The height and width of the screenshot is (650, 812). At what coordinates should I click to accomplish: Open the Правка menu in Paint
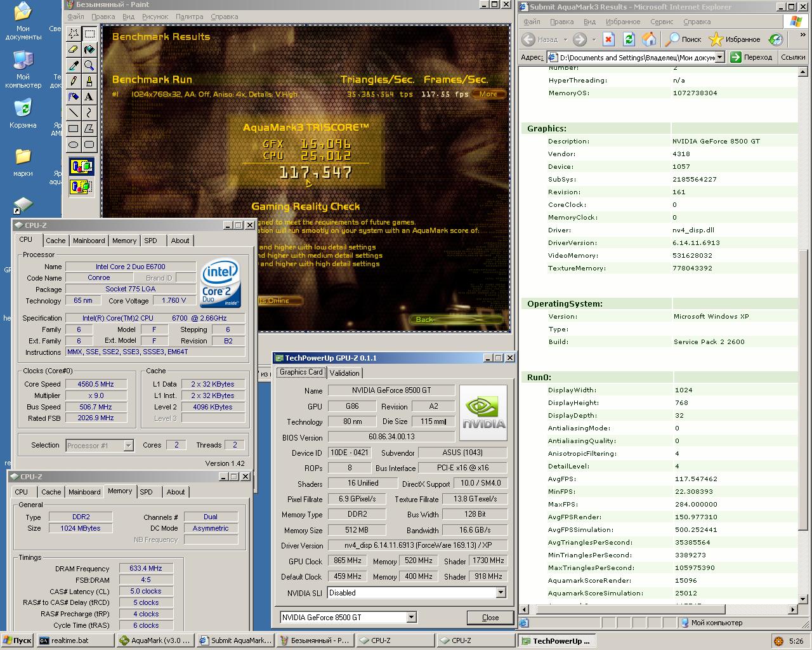(x=103, y=17)
